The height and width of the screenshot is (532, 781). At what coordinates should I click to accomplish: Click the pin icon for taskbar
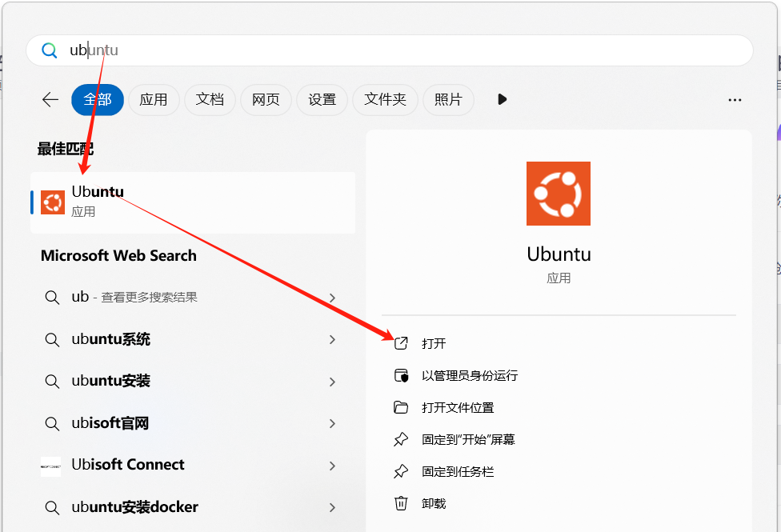point(401,471)
